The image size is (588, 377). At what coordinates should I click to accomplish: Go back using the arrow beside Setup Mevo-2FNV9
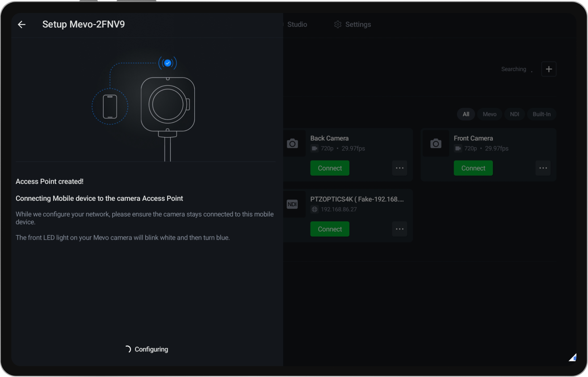(x=21, y=25)
